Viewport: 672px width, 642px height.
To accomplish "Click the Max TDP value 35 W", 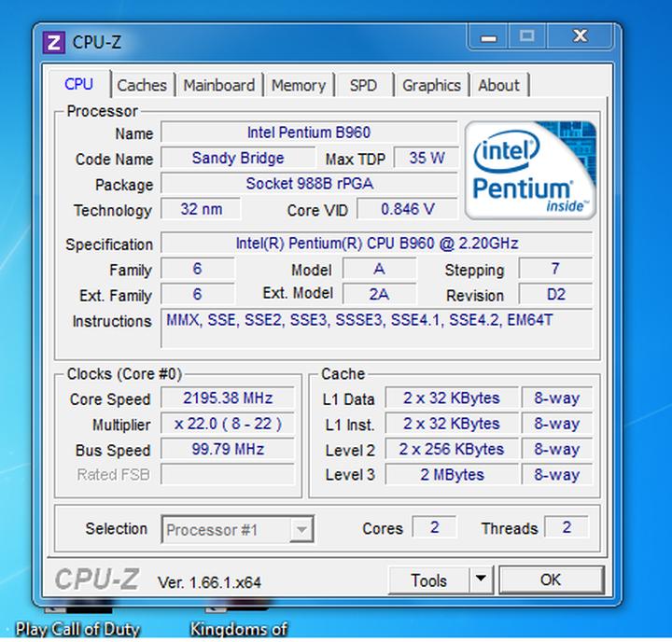I will click(427, 158).
